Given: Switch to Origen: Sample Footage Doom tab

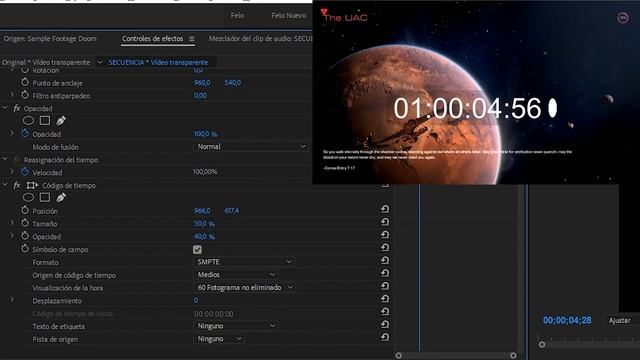Looking at the screenshot, I should point(50,38).
